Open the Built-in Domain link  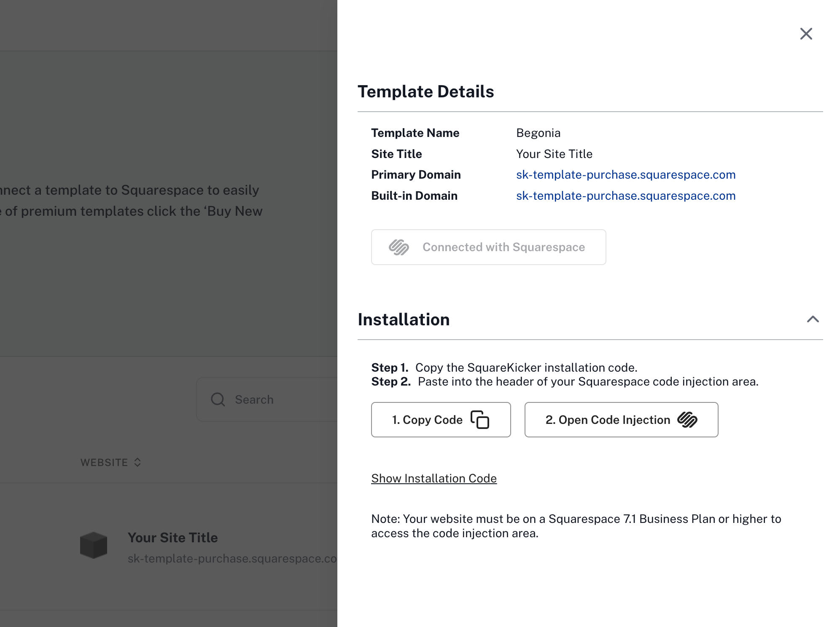click(626, 196)
